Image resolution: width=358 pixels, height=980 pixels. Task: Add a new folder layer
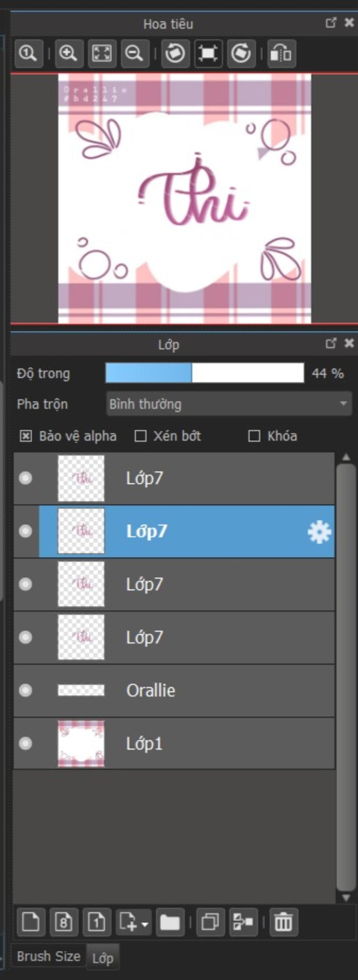[170, 922]
